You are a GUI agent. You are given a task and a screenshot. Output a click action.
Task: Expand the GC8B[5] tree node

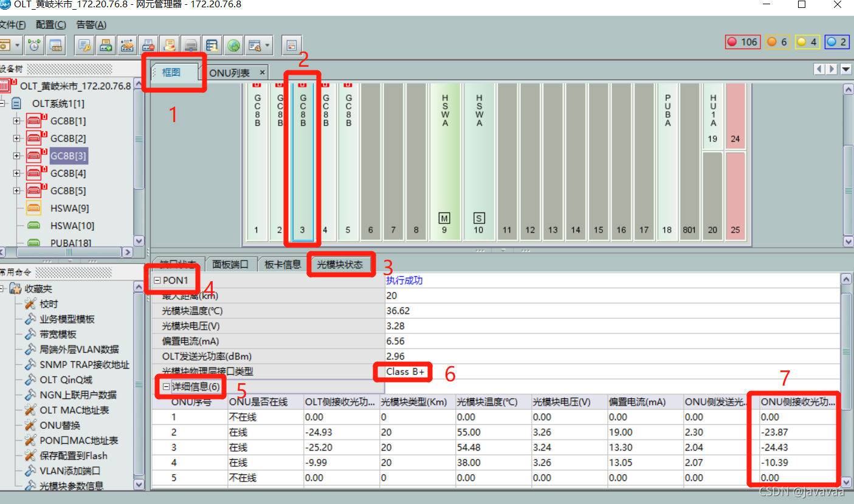tap(16, 191)
